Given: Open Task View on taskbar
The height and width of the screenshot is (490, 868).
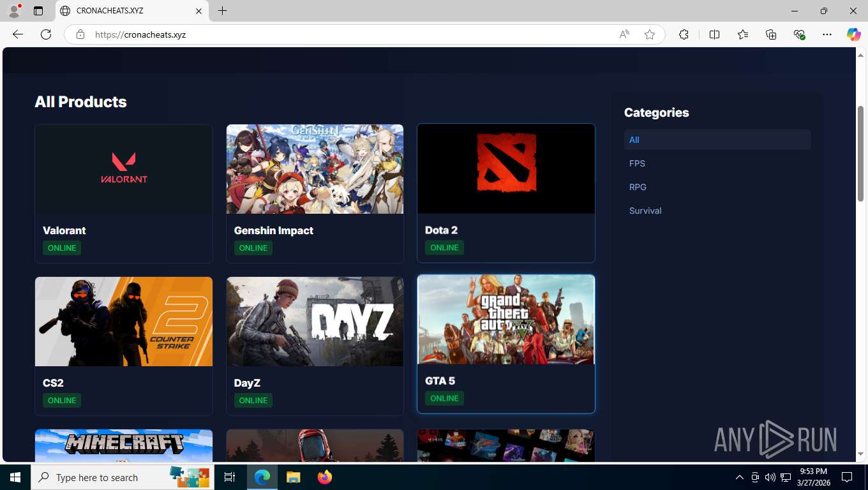Looking at the screenshot, I should [230, 477].
